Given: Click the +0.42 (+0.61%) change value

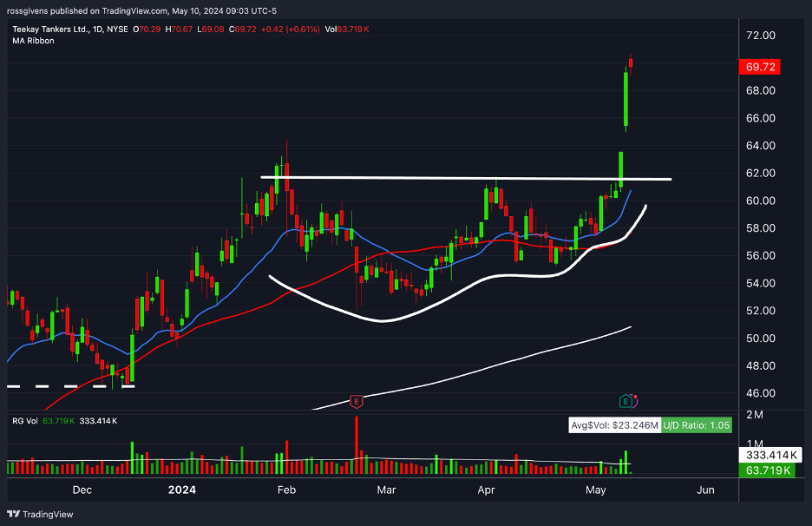Looking at the screenshot, I should 290,29.
